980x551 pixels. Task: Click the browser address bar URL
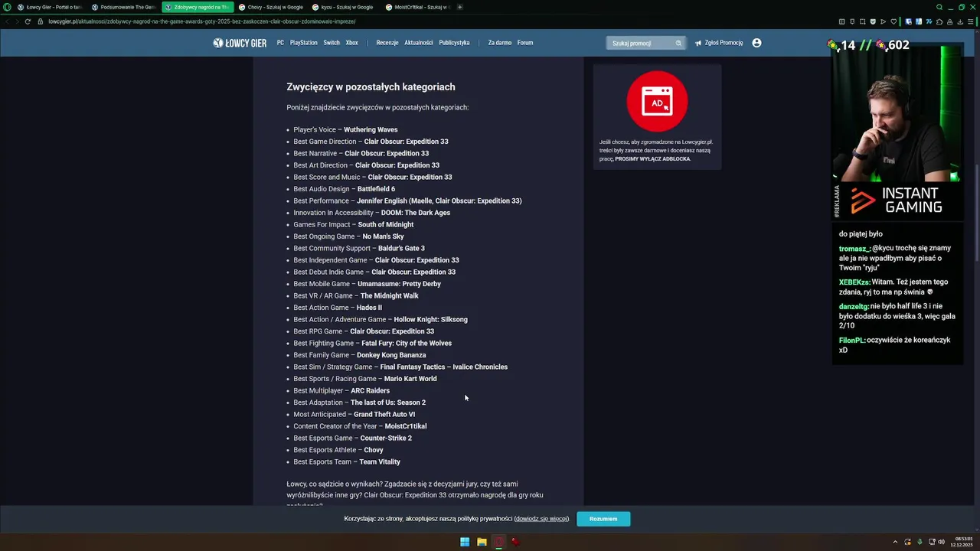(x=202, y=21)
